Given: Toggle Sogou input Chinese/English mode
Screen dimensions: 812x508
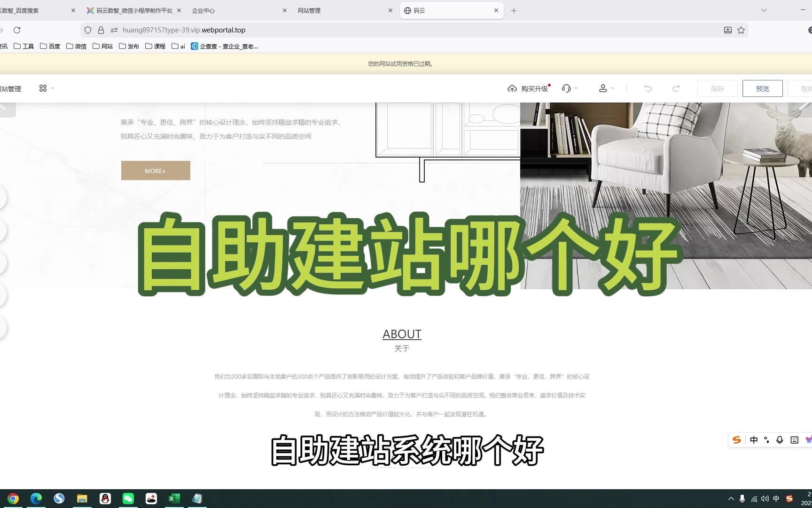Looking at the screenshot, I should coord(754,440).
